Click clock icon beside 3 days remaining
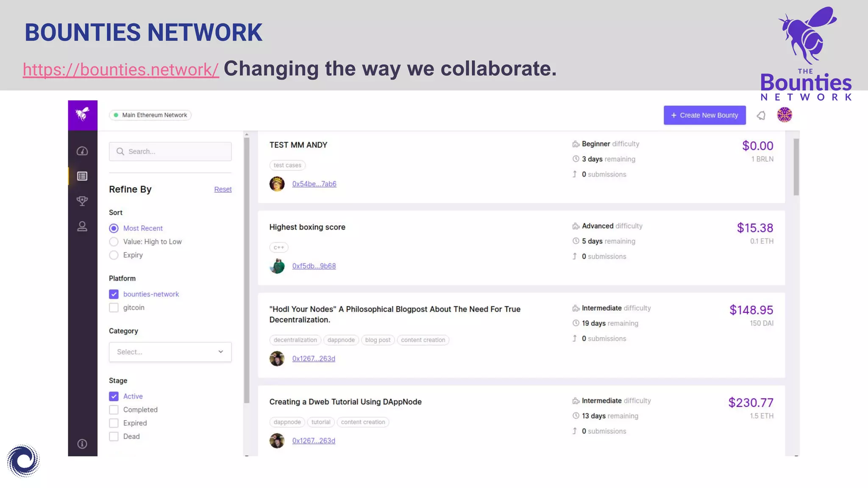The image size is (868, 488). tap(576, 159)
